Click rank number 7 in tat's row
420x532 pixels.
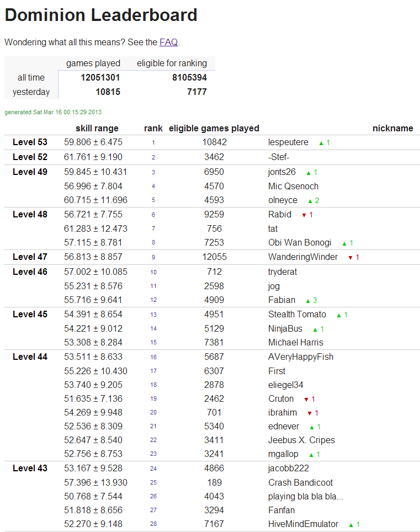pos(153,228)
